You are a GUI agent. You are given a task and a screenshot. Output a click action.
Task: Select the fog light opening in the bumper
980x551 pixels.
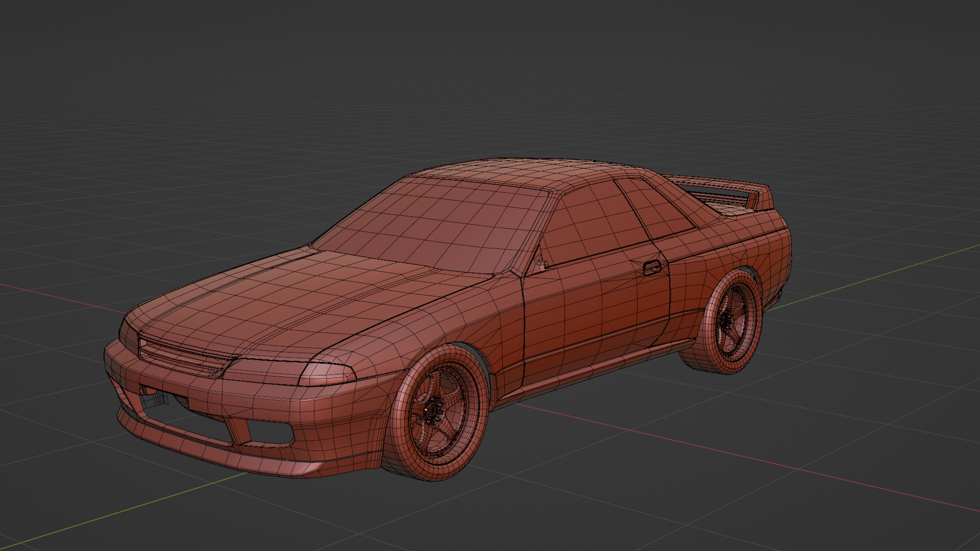click(269, 432)
